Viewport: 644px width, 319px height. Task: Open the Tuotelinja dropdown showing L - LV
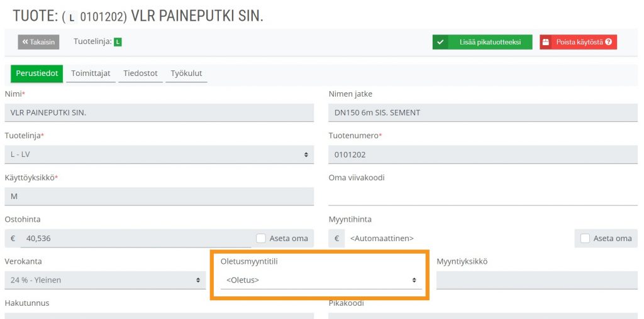tap(159, 154)
